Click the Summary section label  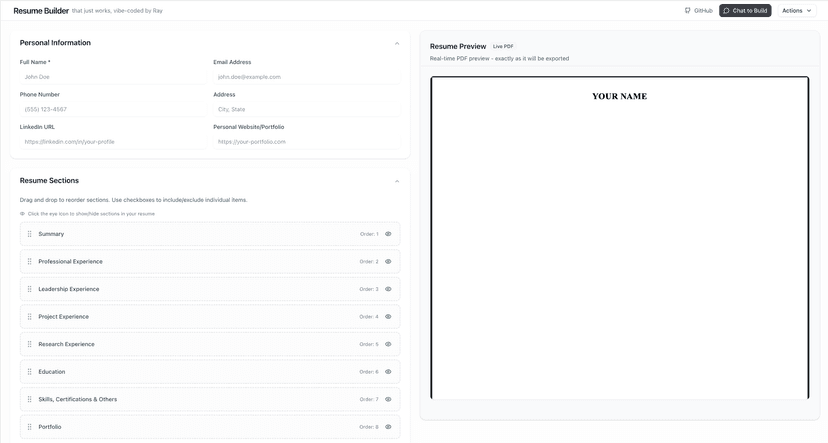[x=51, y=234]
